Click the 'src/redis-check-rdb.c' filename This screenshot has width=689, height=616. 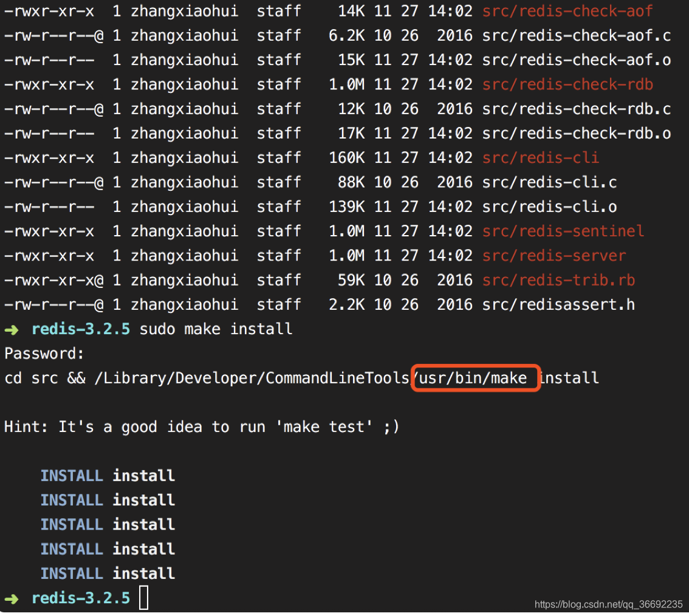coord(576,109)
